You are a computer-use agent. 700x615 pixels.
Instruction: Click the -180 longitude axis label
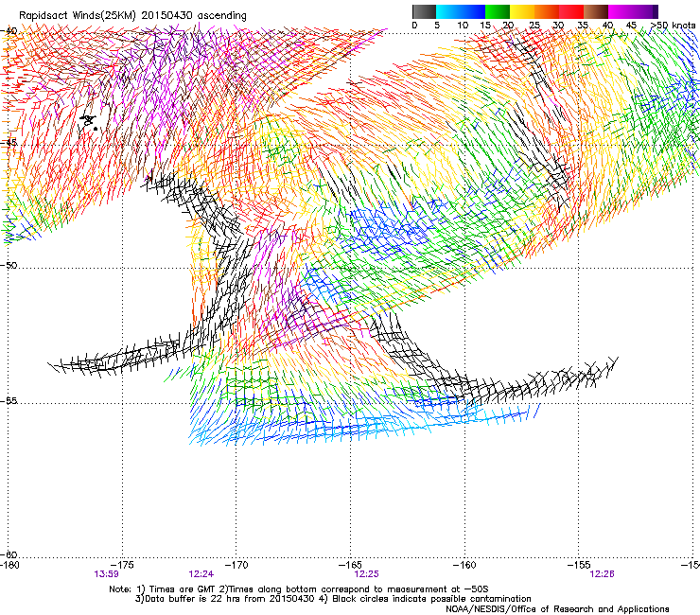coord(9,565)
